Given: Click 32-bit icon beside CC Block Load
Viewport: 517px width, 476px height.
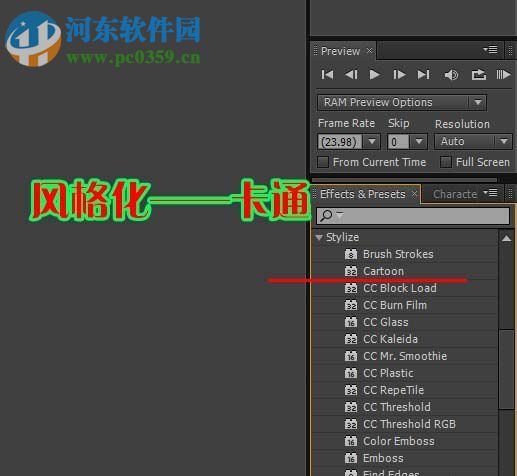Looking at the screenshot, I should click(351, 288).
